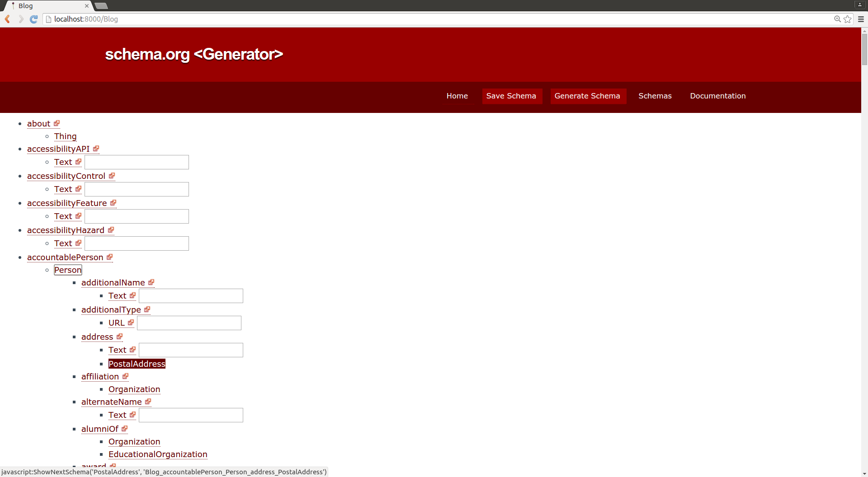Open external link icon beside additionalName

coord(151,282)
